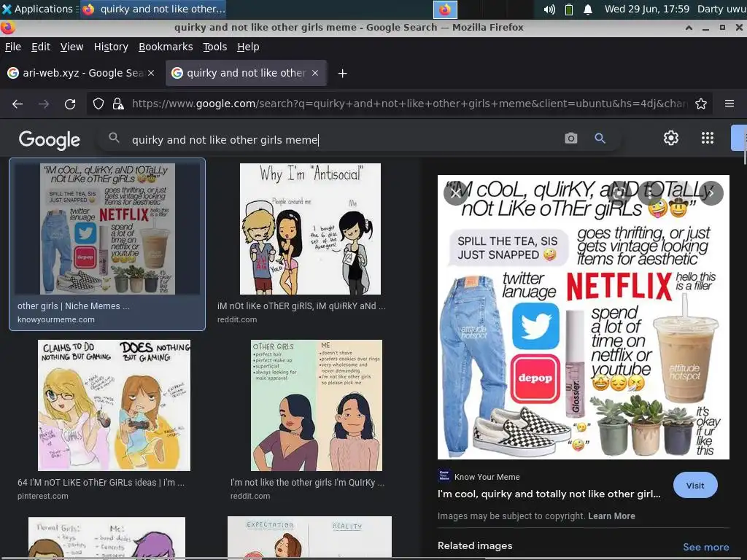This screenshot has height=560, width=747.
Task: Open the Google apps grid
Action: (708, 138)
